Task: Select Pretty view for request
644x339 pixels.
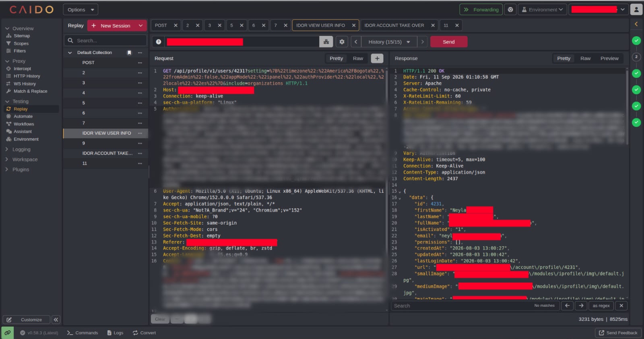Action: pyautogui.click(x=336, y=58)
